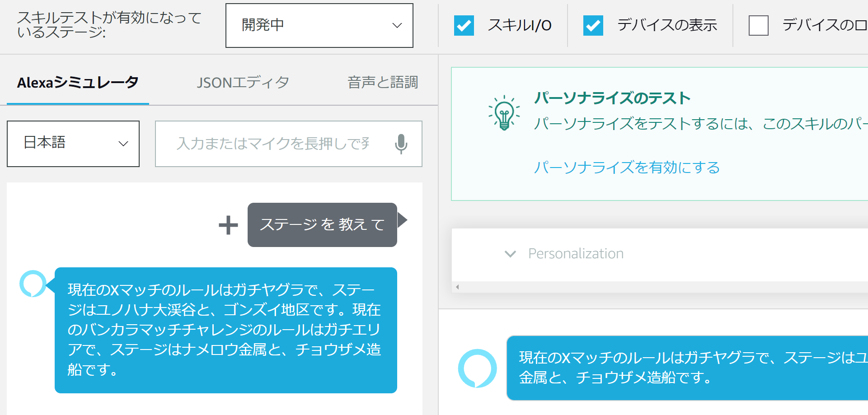Click the lightbulb icon in パーソナライズのテスト
The height and width of the screenshot is (415, 868).
[504, 112]
